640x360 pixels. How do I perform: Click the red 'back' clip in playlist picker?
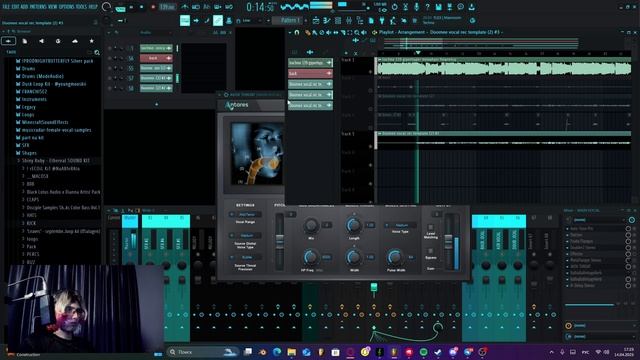310,73
